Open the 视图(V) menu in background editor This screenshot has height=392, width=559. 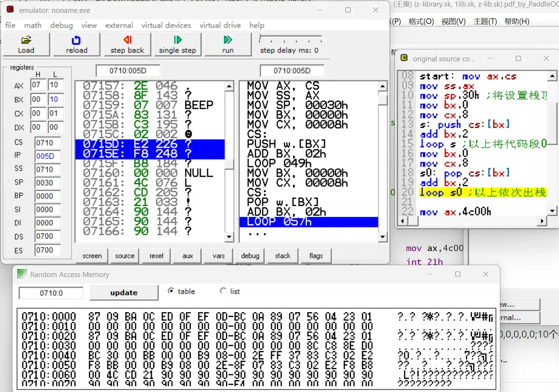(453, 21)
